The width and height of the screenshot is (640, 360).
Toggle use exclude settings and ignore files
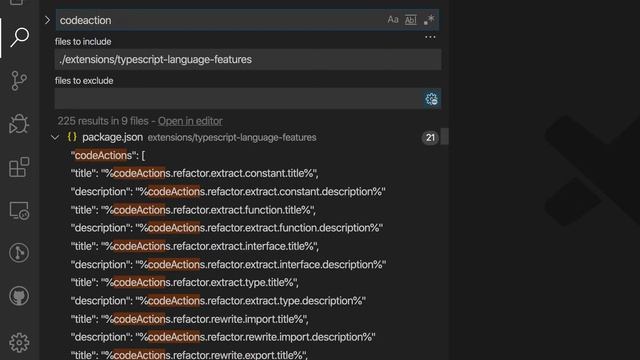[431, 99]
